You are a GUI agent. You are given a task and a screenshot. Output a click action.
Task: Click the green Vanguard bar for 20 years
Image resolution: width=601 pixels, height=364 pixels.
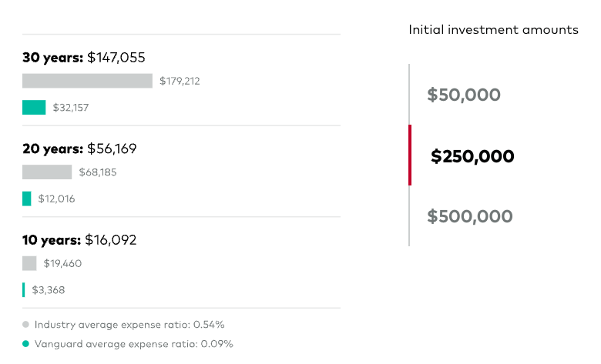point(27,199)
